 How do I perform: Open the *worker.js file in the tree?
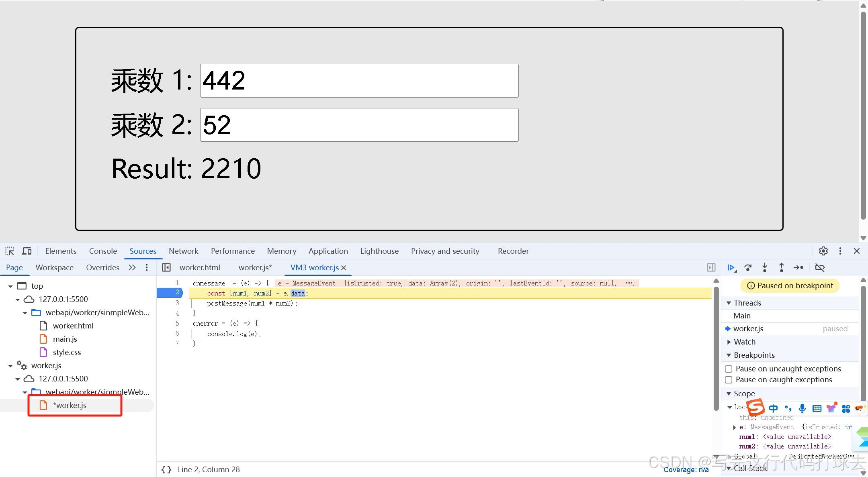(x=70, y=405)
